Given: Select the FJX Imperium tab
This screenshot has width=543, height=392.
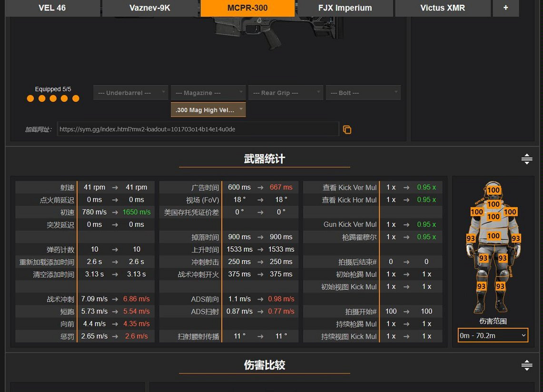Looking at the screenshot, I should point(345,8).
